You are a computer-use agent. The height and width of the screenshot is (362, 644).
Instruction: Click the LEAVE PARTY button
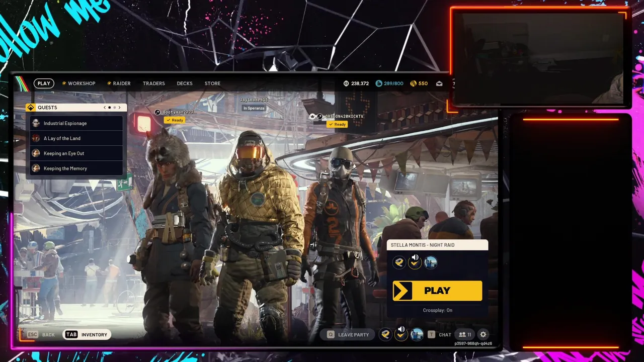coord(348,334)
